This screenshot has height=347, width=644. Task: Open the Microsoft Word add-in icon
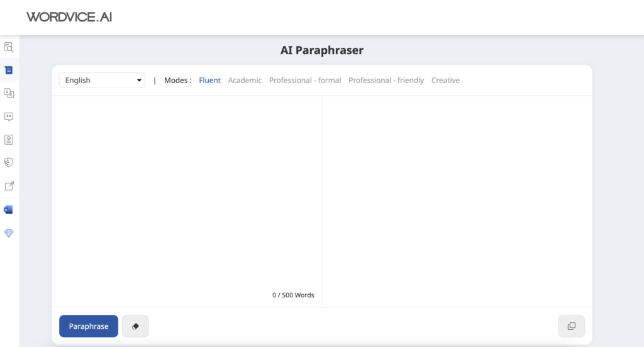click(8, 210)
